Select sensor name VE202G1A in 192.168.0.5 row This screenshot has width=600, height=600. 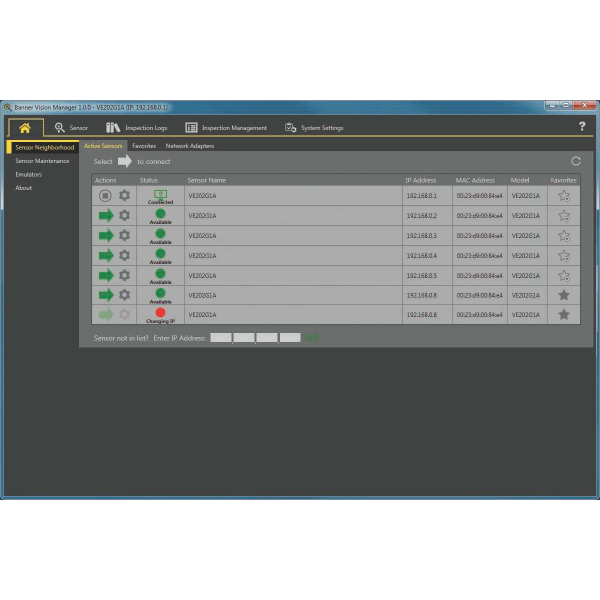[202, 276]
